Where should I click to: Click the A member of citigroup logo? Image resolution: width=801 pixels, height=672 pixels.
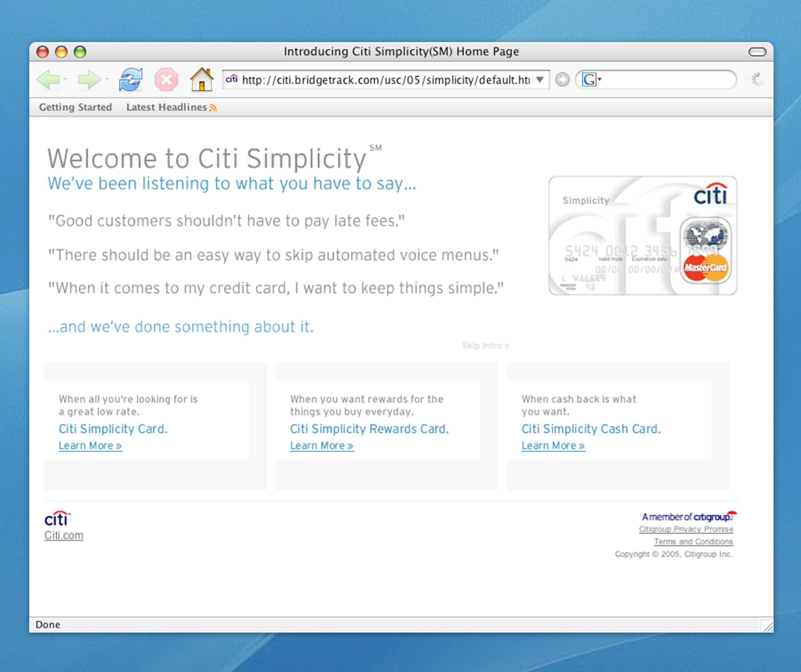coord(689,516)
